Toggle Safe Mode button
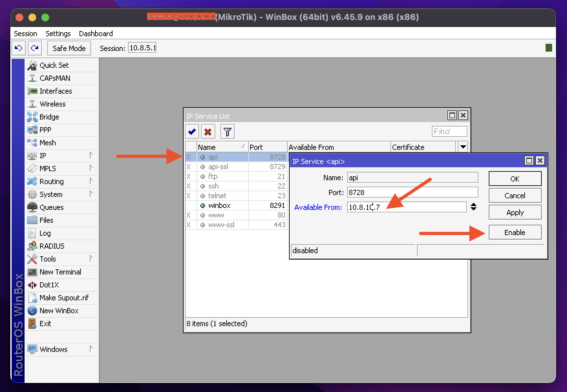The height and width of the screenshot is (392, 567). [x=69, y=48]
